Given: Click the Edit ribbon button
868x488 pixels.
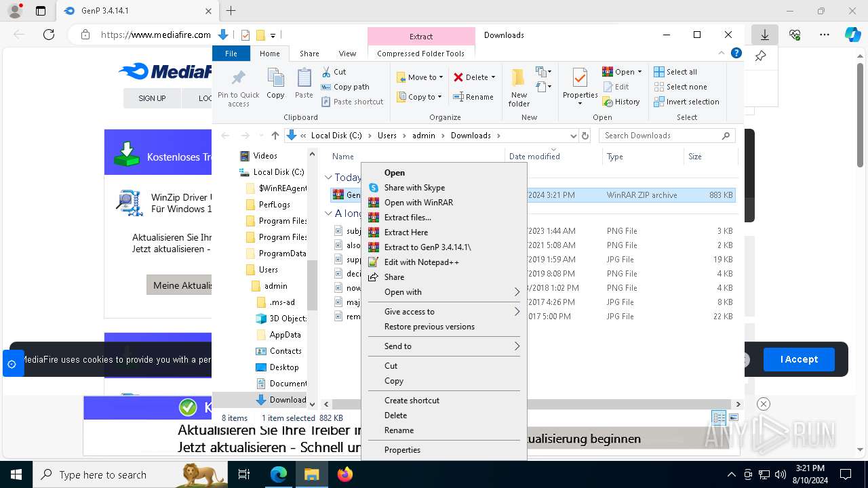Looking at the screenshot, I should 616,87.
